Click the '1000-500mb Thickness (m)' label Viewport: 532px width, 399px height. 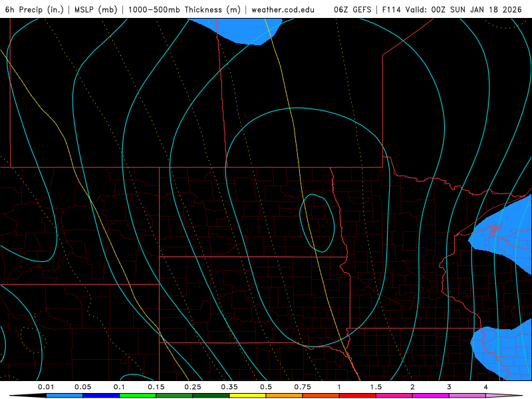point(184,9)
